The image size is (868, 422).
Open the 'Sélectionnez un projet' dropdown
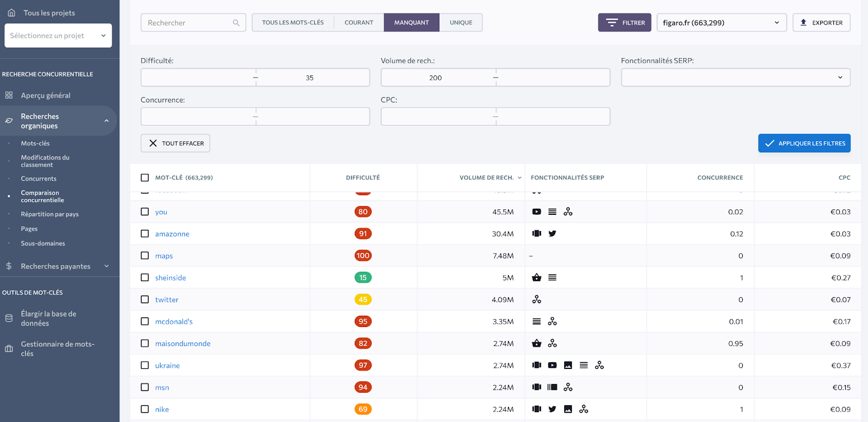pos(58,36)
